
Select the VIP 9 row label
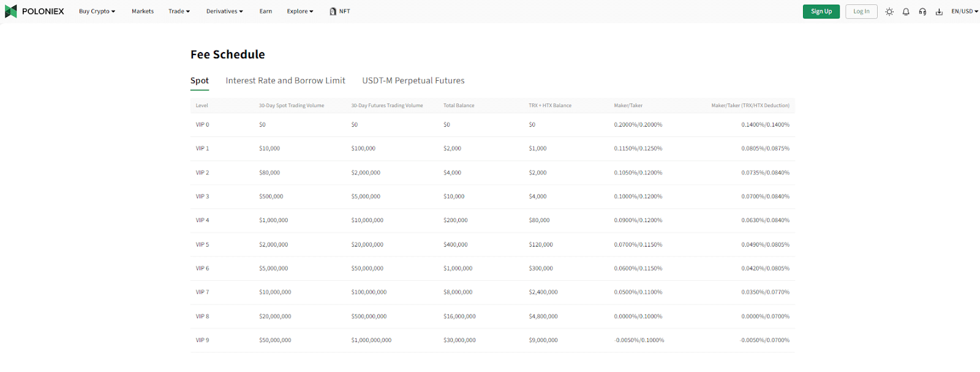[203, 340]
